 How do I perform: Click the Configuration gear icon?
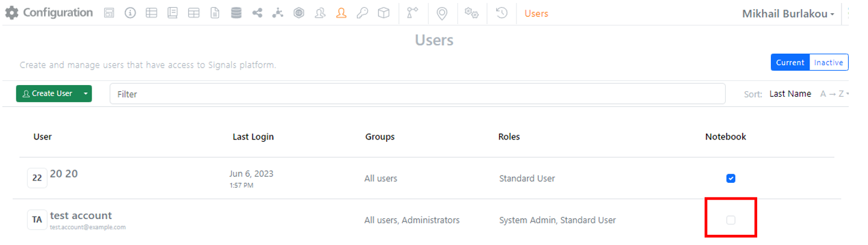11,13
